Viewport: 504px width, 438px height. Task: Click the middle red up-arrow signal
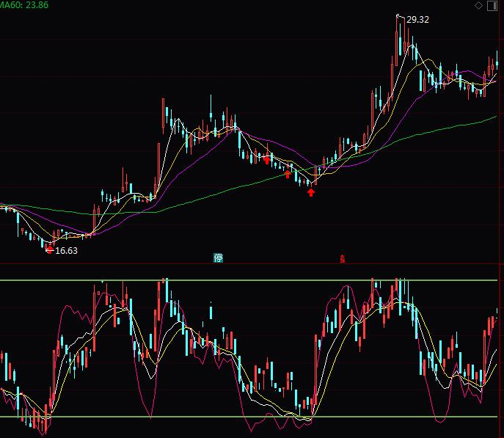point(288,175)
